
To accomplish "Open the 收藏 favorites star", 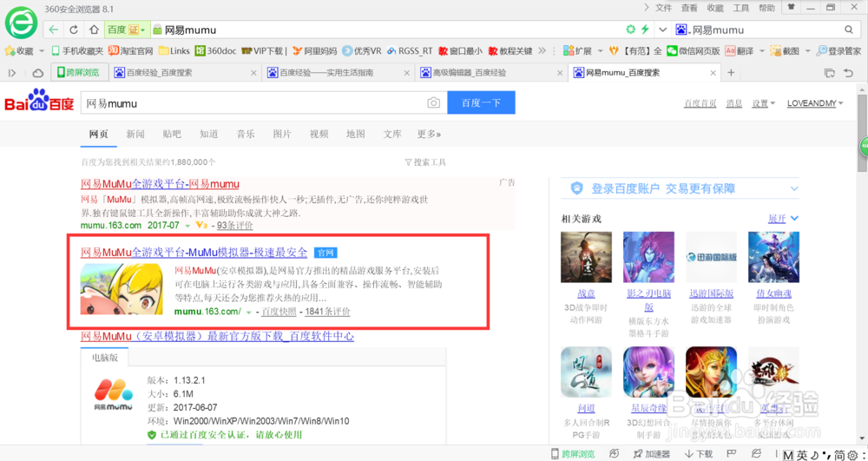I will pyautogui.click(x=19, y=51).
